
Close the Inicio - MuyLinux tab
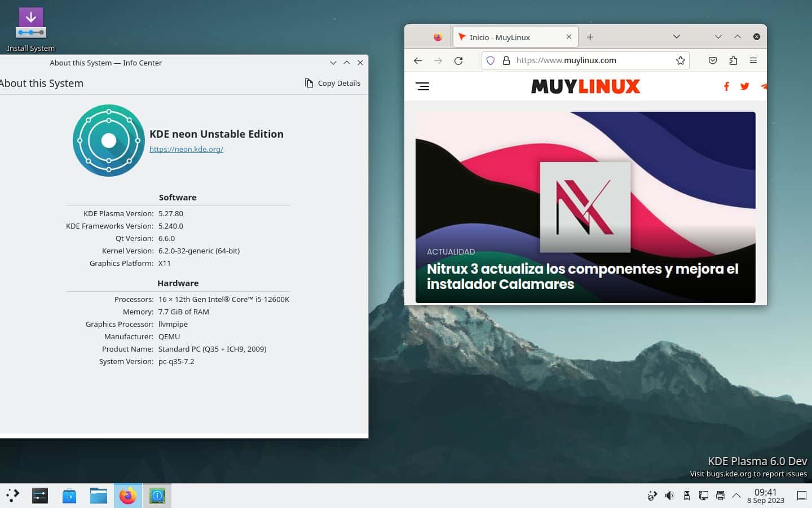(x=569, y=37)
